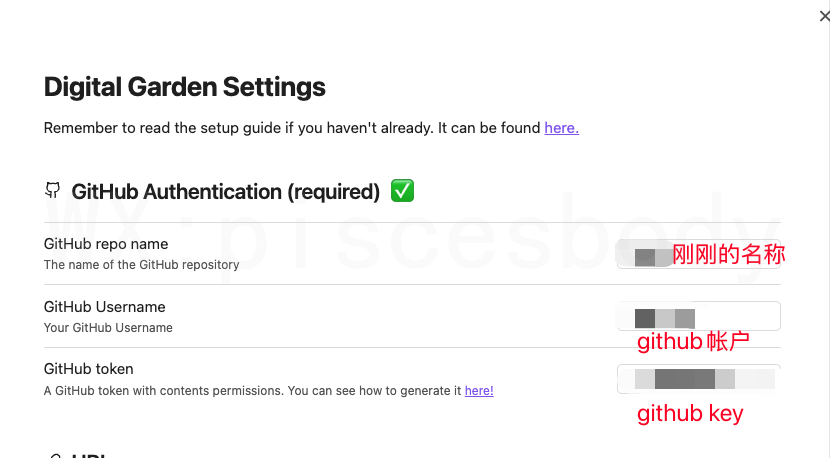Click the red "github key" annotation
830x458 pixels.
click(690, 413)
